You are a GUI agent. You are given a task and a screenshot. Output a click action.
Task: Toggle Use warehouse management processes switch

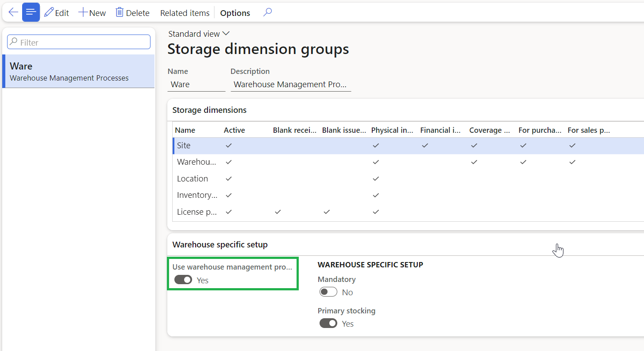(183, 280)
